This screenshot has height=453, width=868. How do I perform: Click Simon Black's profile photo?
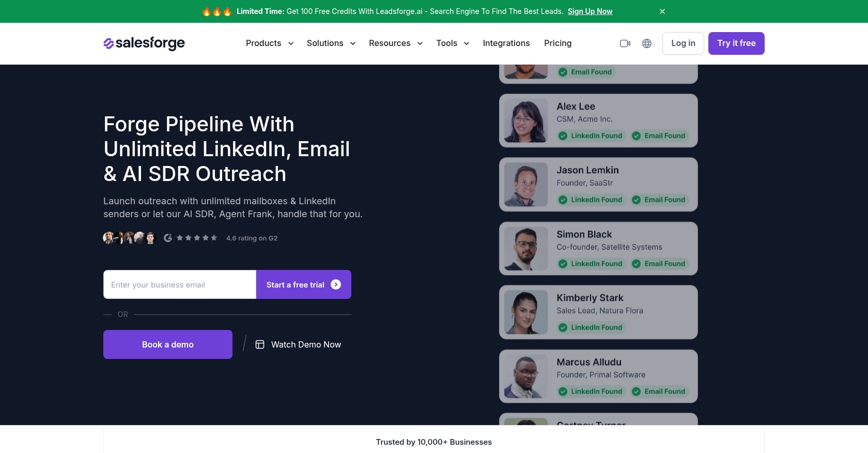tap(526, 249)
